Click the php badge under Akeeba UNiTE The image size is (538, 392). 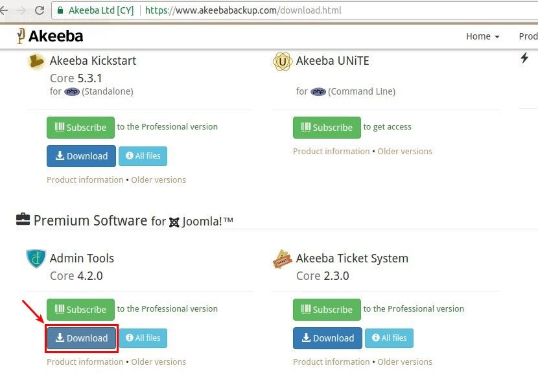click(318, 91)
